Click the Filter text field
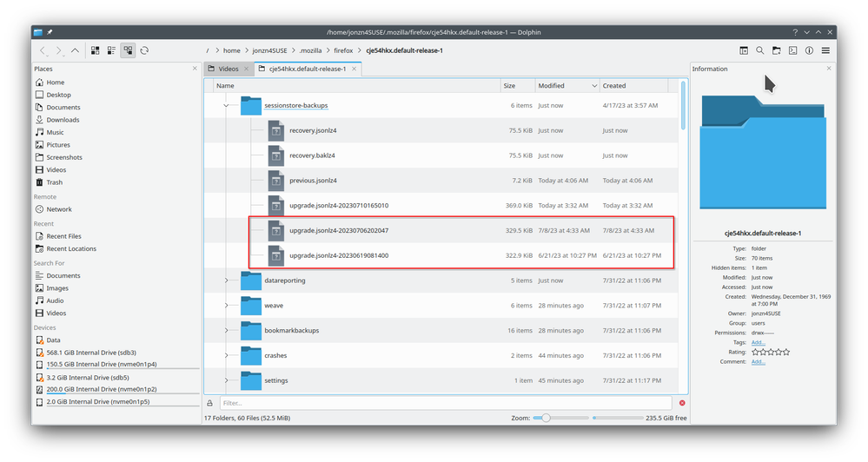 tap(446, 403)
